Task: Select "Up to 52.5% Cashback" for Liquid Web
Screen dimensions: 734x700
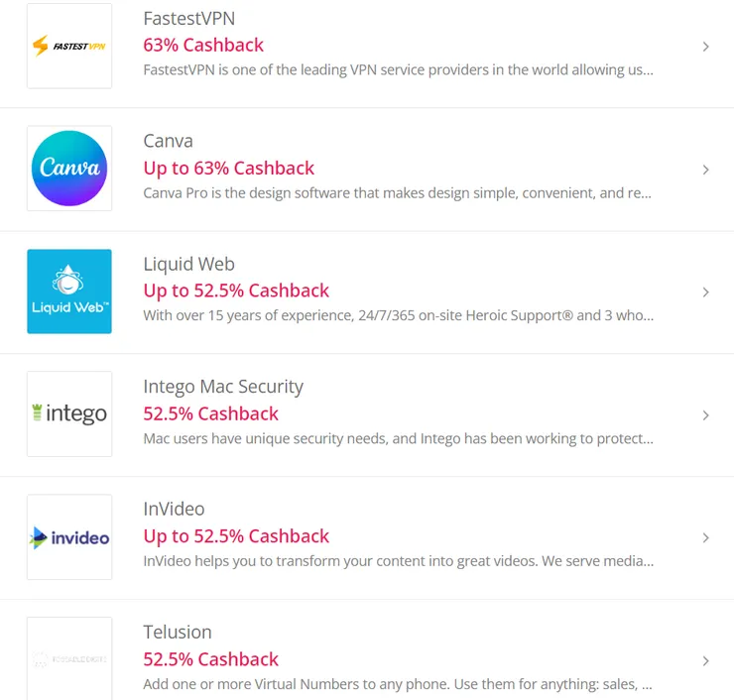Action: coord(236,291)
